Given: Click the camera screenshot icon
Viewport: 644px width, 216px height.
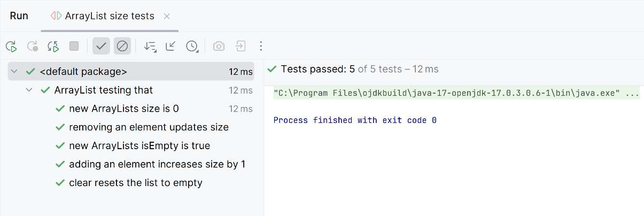Looking at the screenshot, I should click(x=219, y=46).
